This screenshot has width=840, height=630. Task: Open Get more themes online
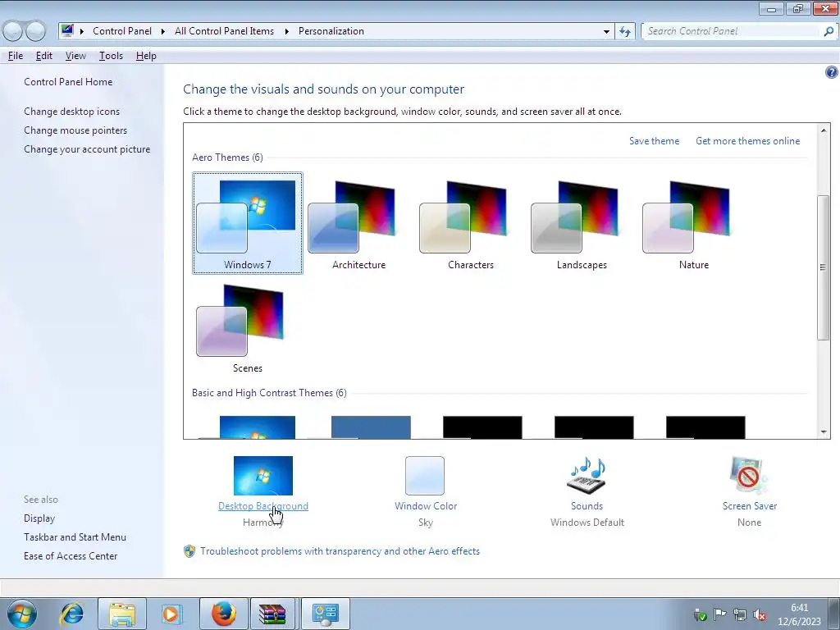coord(747,141)
